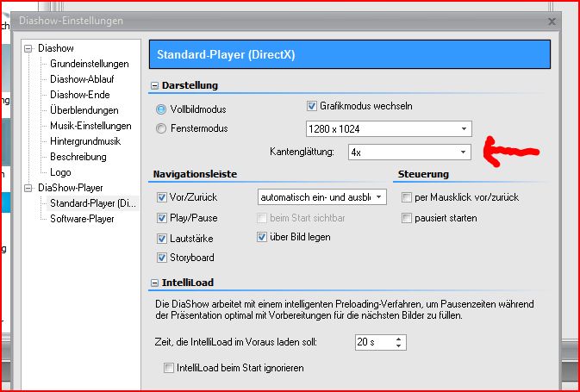This screenshot has height=392, width=580.
Task: Collapse the Darstellung section
Action: (x=155, y=85)
